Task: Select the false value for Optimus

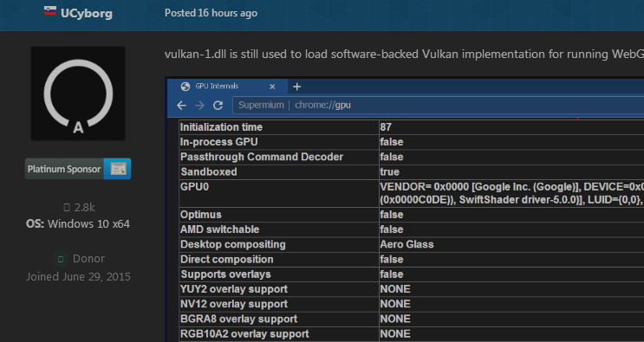Action: coord(392,215)
